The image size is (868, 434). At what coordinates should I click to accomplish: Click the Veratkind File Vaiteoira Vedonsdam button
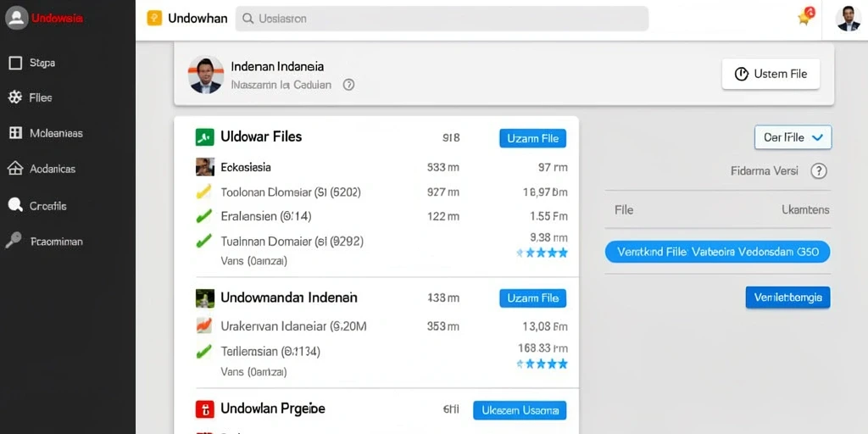(717, 252)
